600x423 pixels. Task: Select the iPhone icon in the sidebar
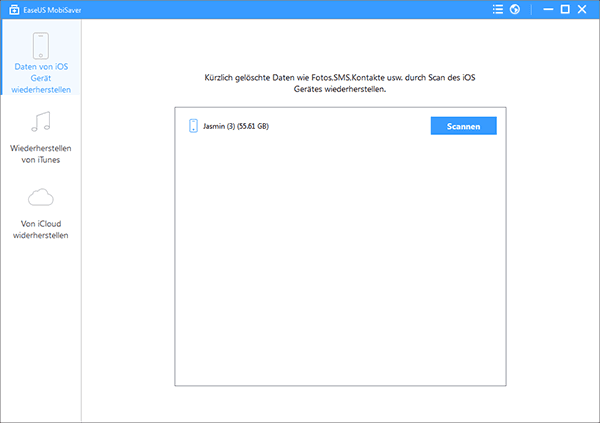pos(41,46)
